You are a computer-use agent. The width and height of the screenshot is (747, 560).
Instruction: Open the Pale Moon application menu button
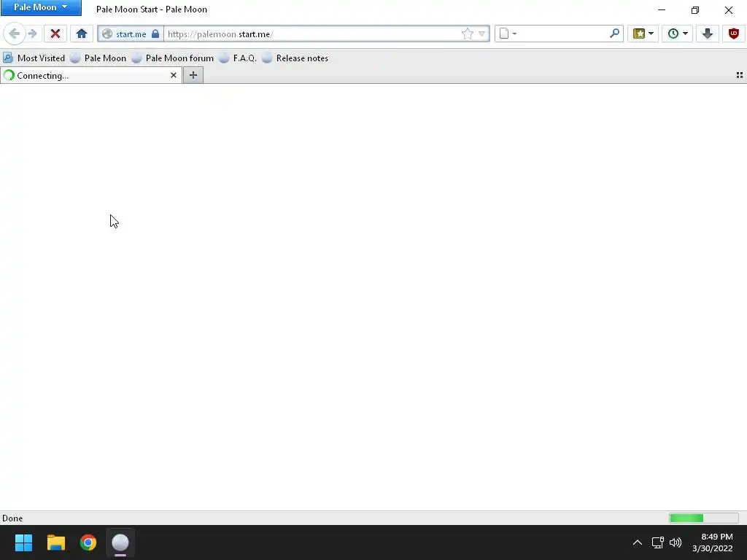41,7
